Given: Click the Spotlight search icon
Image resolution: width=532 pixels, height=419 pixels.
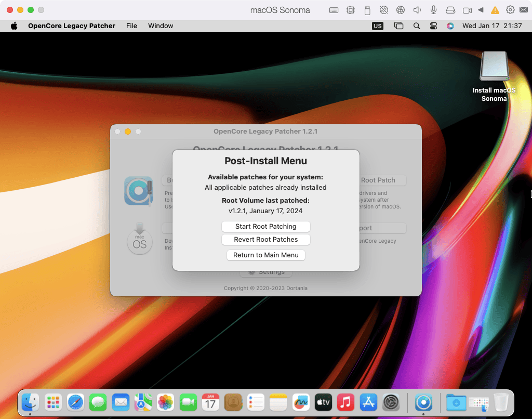Looking at the screenshot, I should click(x=417, y=25).
